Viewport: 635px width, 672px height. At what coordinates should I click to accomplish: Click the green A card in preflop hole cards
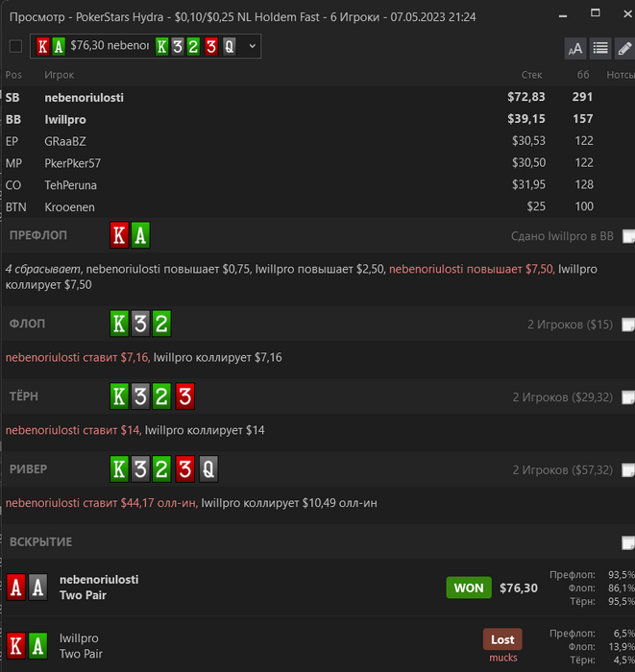140,235
